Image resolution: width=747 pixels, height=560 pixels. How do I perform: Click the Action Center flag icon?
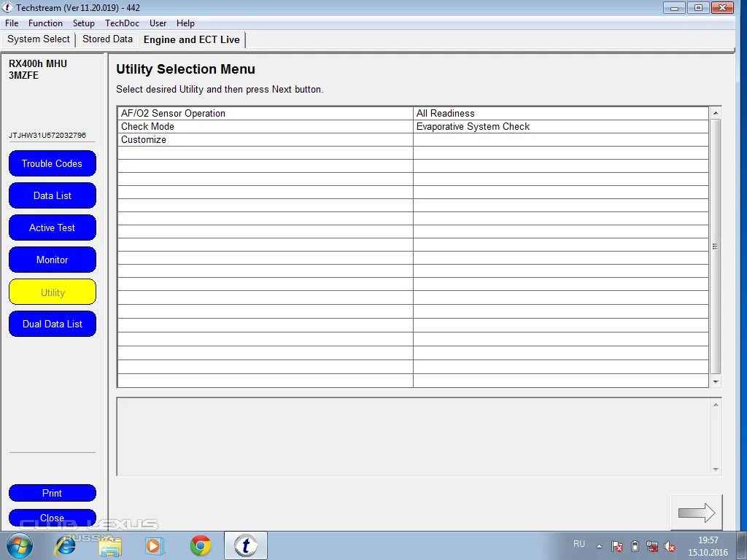click(x=617, y=546)
